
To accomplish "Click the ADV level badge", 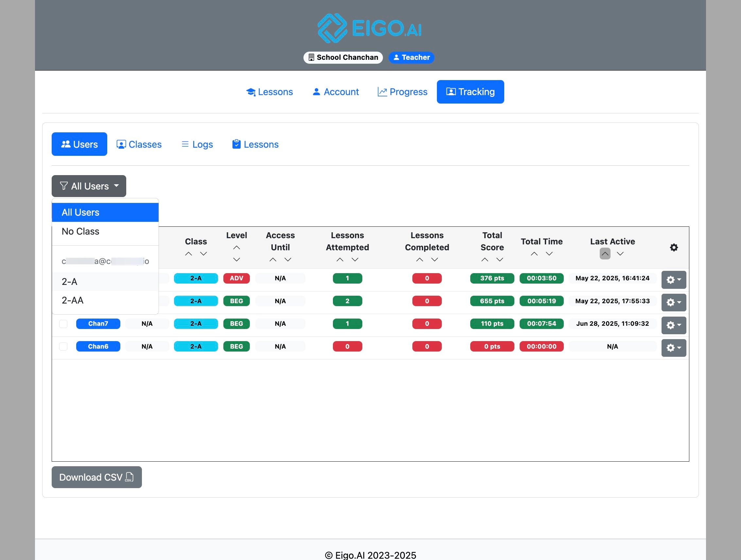I will tap(236, 278).
